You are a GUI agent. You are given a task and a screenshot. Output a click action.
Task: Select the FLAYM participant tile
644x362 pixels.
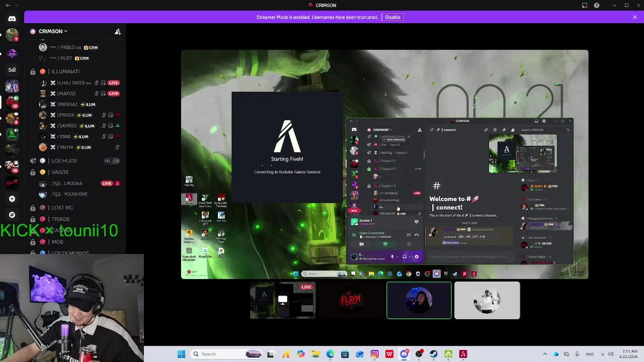click(x=351, y=301)
